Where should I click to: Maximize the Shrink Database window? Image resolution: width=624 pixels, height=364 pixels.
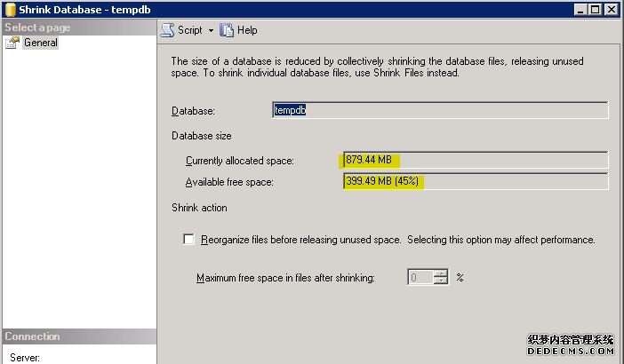click(596, 10)
